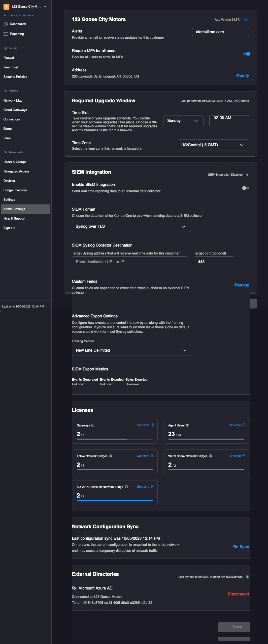Disconnect Microsoft Azure AD

[238, 594]
